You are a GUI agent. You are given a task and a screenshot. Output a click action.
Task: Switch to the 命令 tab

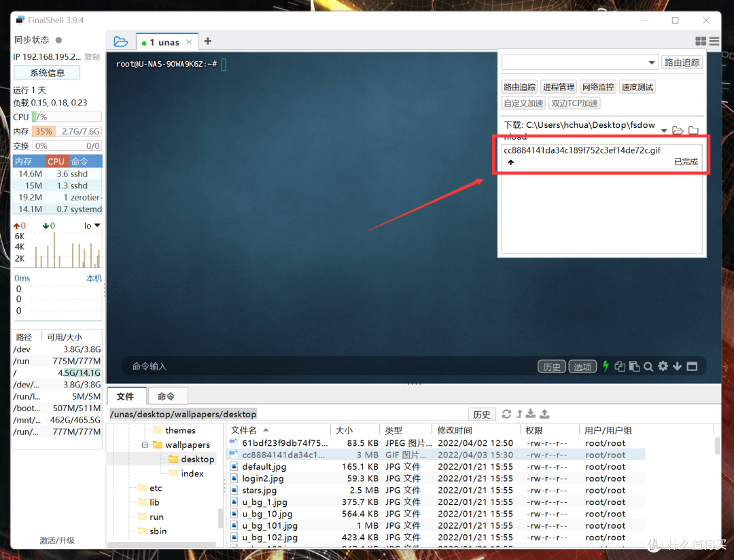coord(166,396)
